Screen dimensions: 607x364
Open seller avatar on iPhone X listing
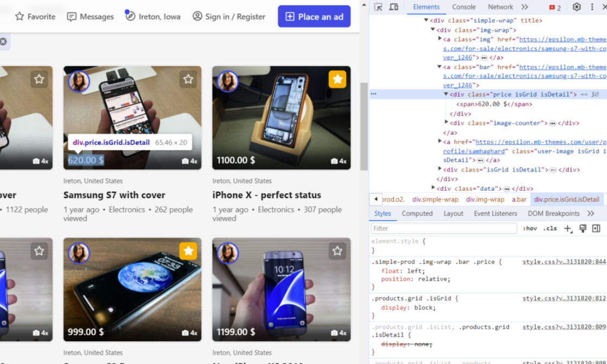(x=228, y=81)
